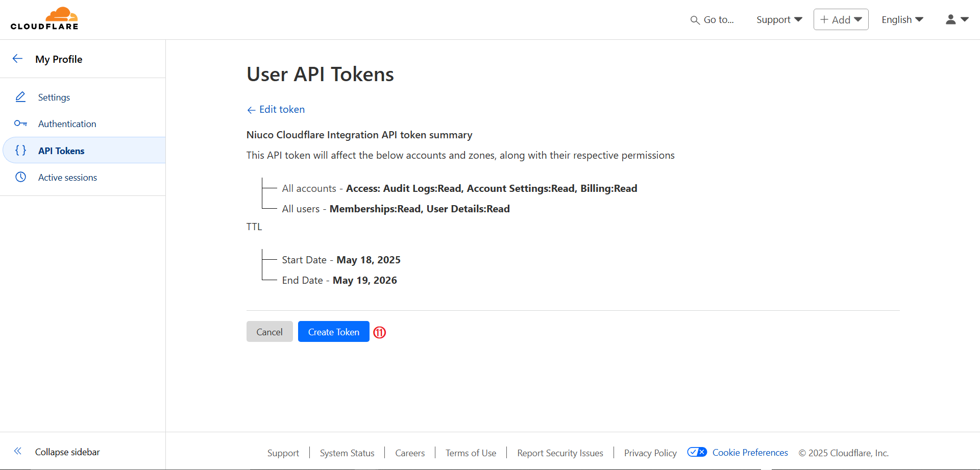Open the footer Support link

tap(283, 453)
